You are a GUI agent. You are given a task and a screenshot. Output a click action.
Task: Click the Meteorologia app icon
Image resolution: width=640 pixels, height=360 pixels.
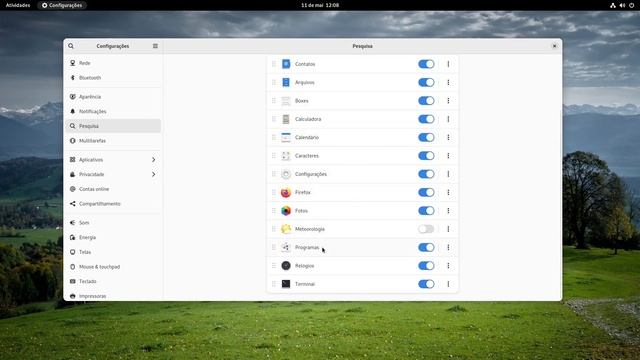click(286, 229)
